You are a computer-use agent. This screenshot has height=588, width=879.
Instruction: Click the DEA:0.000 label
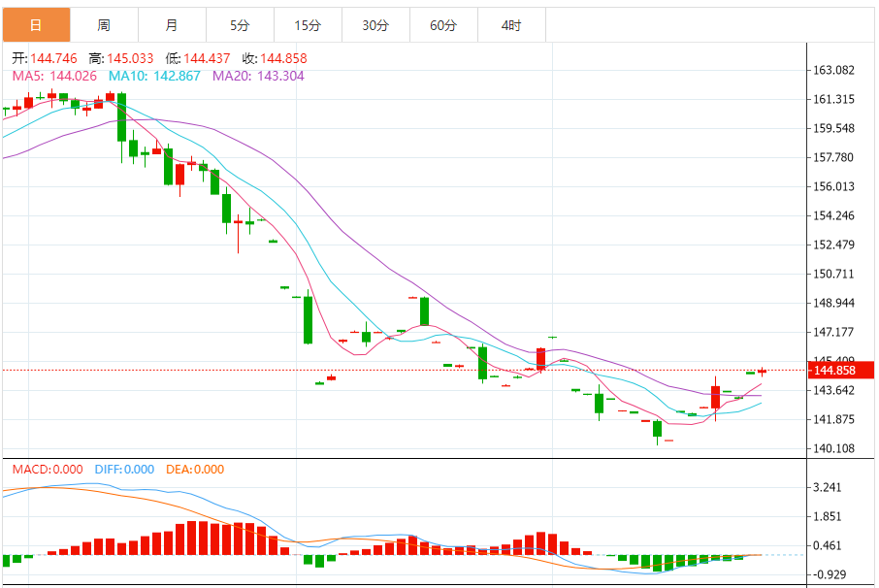click(195, 470)
